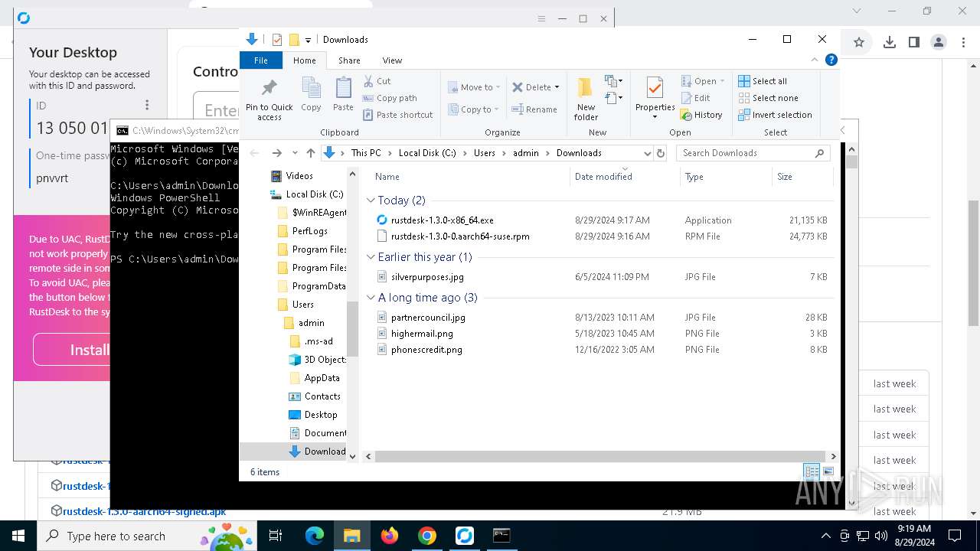Open RustDesk from taskbar

tap(465, 536)
